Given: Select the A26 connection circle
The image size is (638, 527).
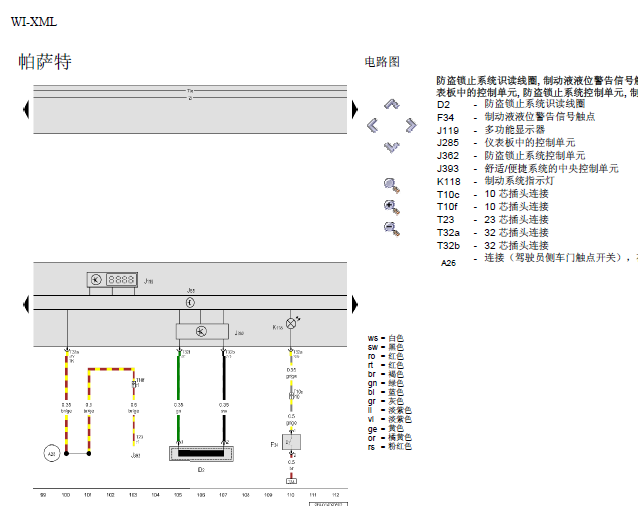Looking at the screenshot, I should pyautogui.click(x=52, y=453).
